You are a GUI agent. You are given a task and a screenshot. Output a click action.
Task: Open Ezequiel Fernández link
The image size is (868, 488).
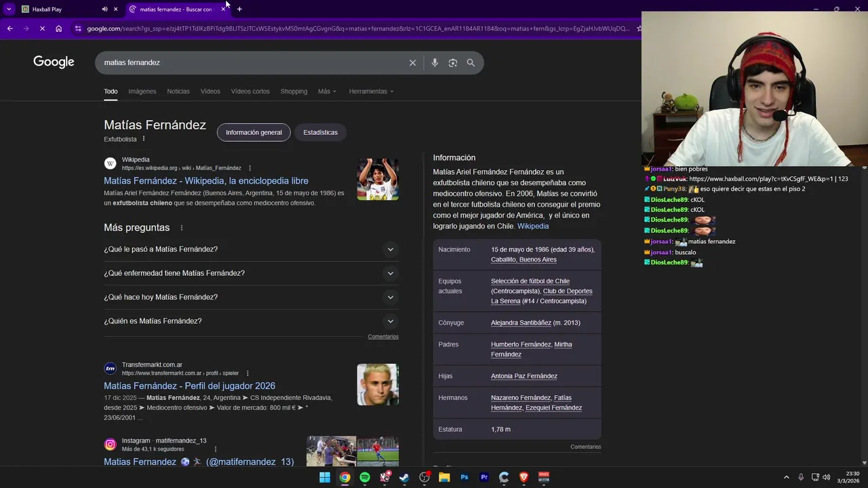[x=553, y=408]
